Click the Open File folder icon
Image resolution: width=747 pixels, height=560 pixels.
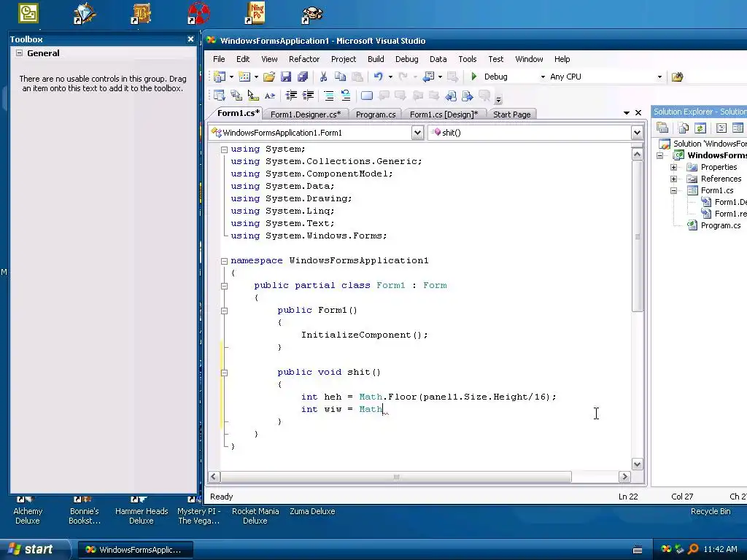[269, 77]
